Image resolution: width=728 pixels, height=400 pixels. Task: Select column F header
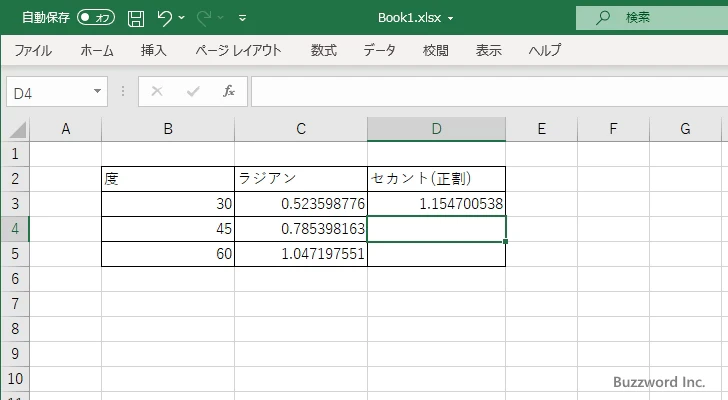(x=613, y=129)
